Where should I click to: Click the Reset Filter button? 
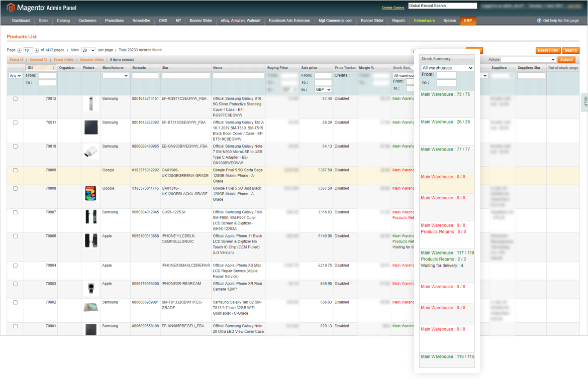[548, 50]
